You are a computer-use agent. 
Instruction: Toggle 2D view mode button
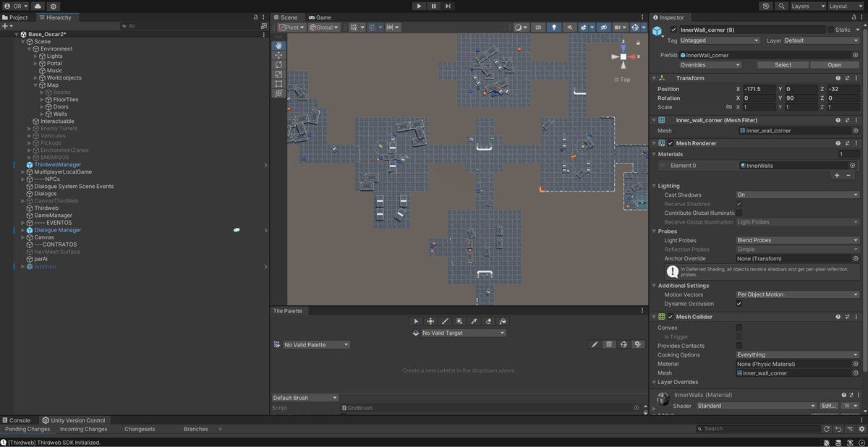(x=538, y=27)
